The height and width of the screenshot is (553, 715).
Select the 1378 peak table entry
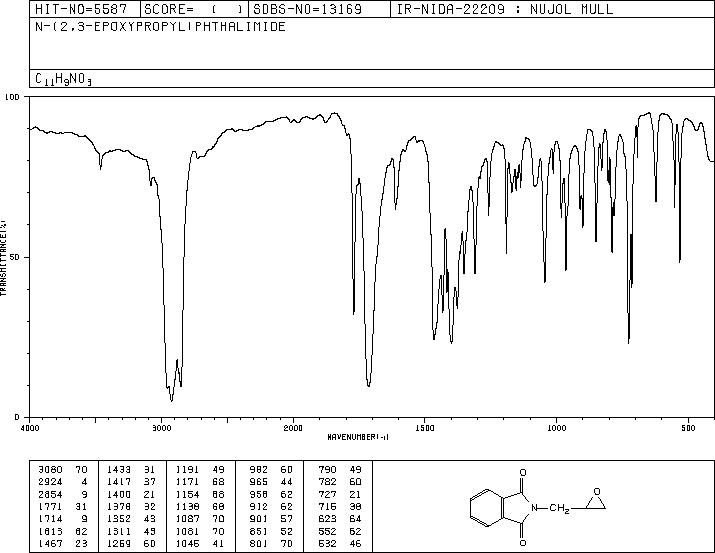(x=131, y=506)
